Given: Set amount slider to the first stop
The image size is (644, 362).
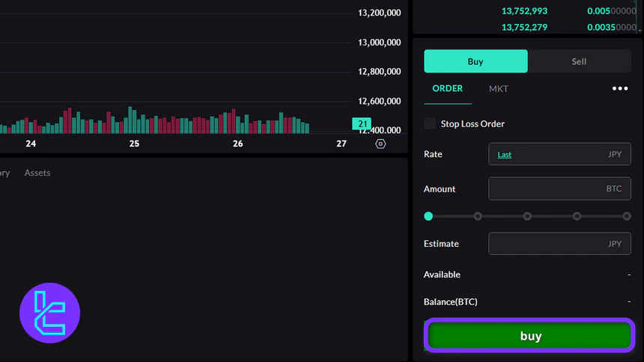Looking at the screenshot, I should (428, 216).
